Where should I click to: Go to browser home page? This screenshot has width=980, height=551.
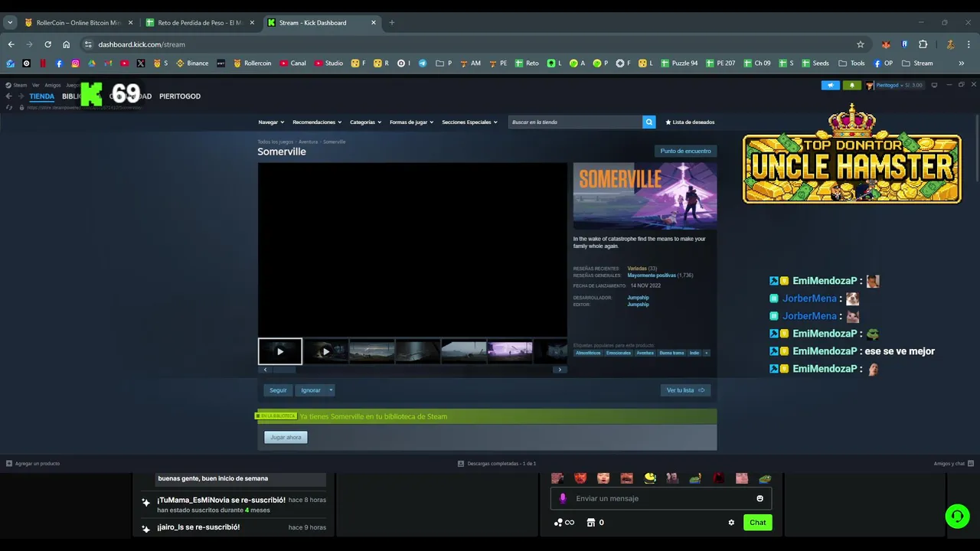click(66, 44)
